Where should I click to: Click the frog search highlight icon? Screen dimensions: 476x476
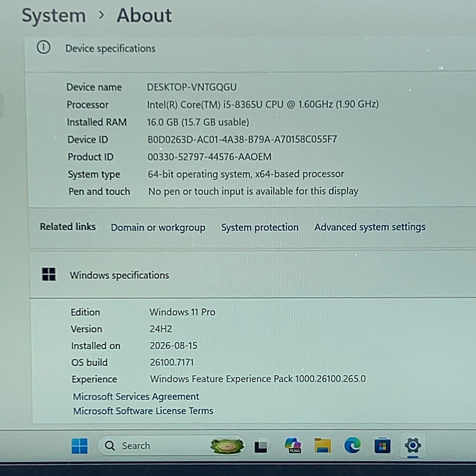(x=227, y=446)
